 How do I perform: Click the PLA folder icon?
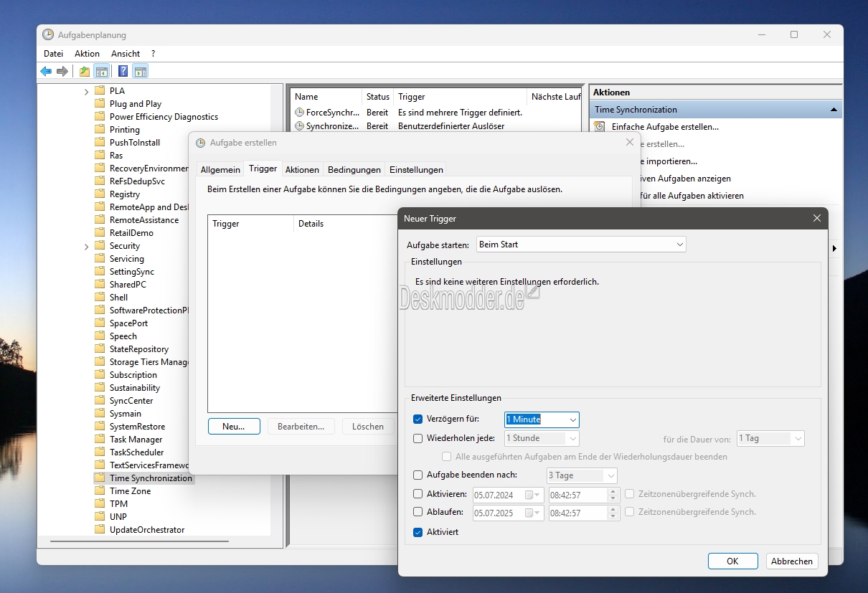[x=100, y=91]
